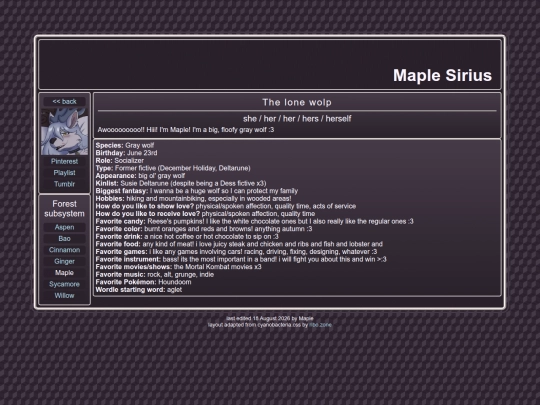Screen dimensions: 540x405
Task: Click the 'Biggest fantasy' line
Action: coord(197,191)
